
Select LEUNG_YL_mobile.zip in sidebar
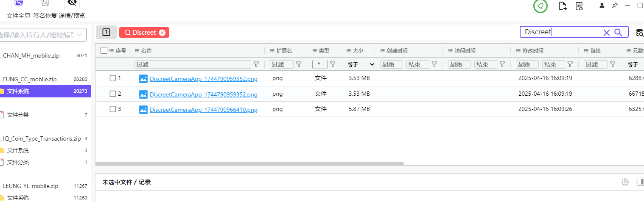coord(31,186)
